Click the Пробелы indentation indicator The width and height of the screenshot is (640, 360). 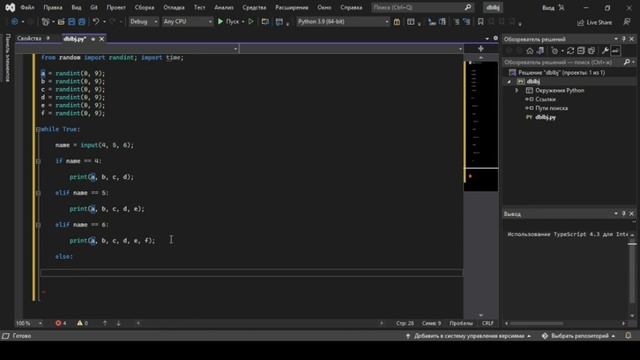[461, 323]
